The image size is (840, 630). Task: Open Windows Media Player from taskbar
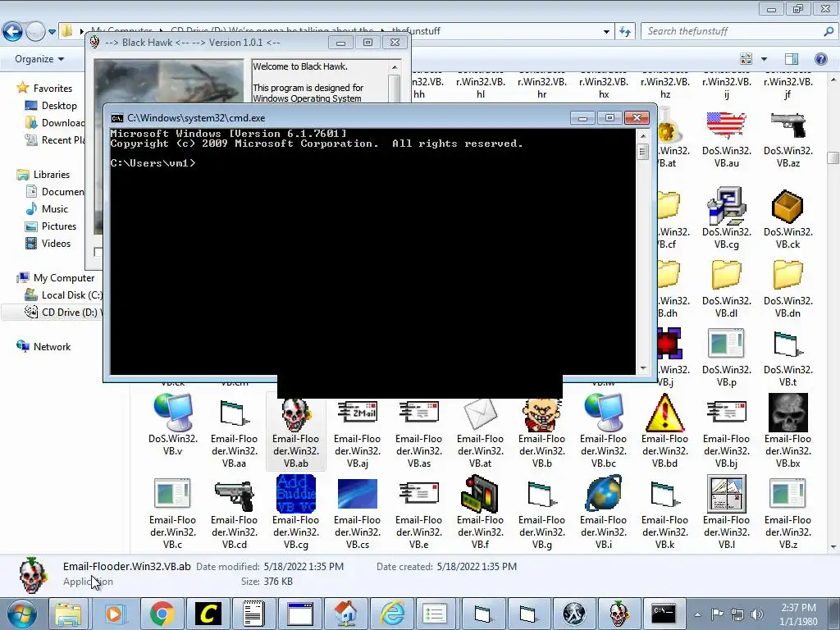tap(114, 614)
